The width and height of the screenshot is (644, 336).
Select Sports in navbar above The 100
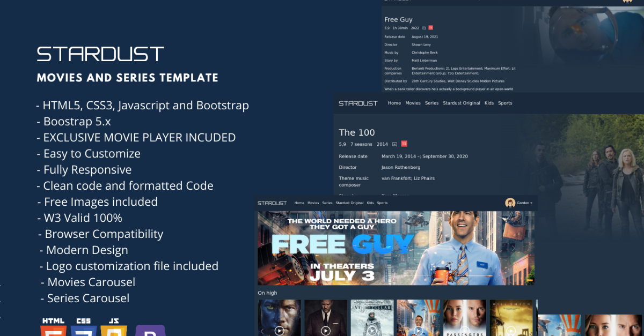pos(505,103)
